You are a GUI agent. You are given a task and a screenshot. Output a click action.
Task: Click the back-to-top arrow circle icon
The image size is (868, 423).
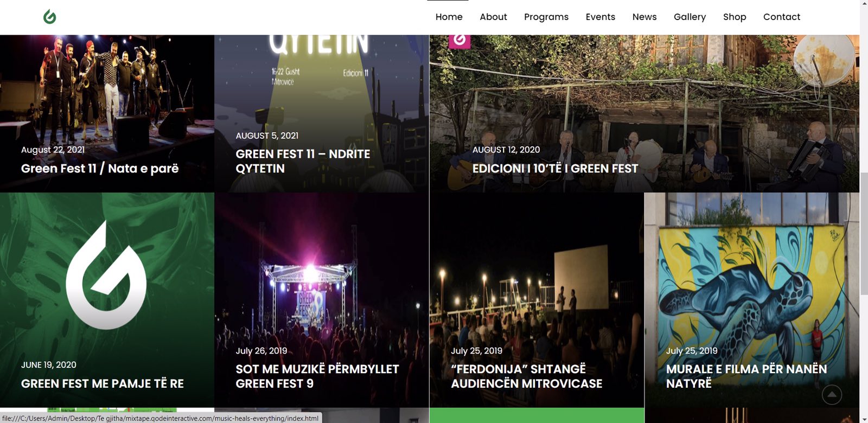(832, 394)
